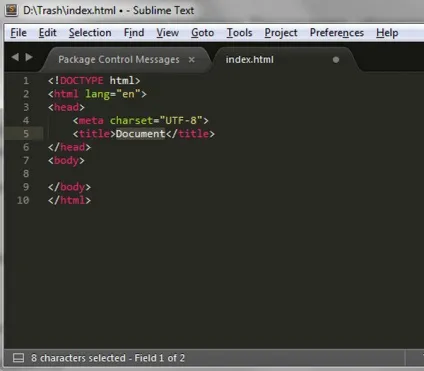This screenshot has width=424, height=371.
Task: Click the opening body tag on line 7
Action: (x=66, y=161)
